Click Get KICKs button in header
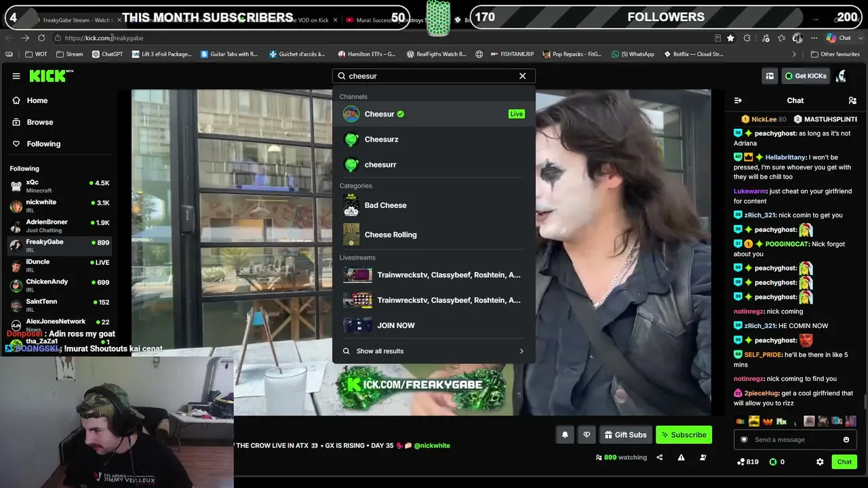 806,76
